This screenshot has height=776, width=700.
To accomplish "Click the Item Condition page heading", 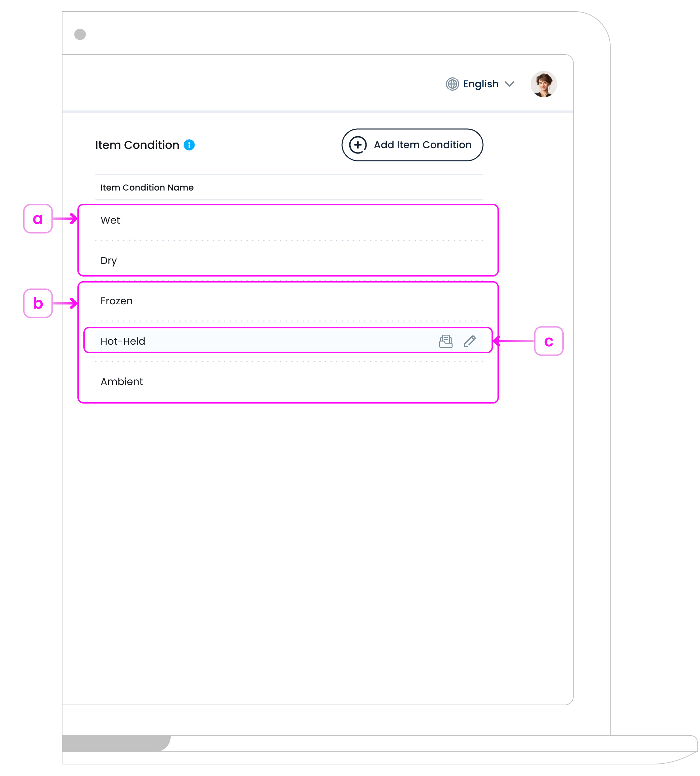I will tap(137, 145).
